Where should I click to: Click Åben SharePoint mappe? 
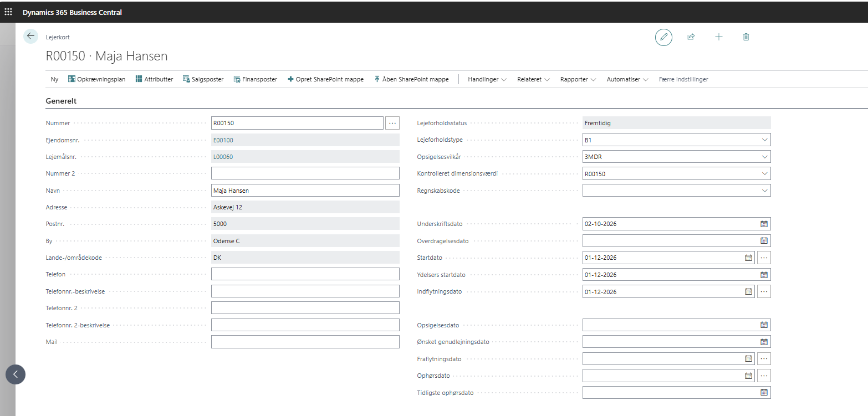(x=411, y=79)
